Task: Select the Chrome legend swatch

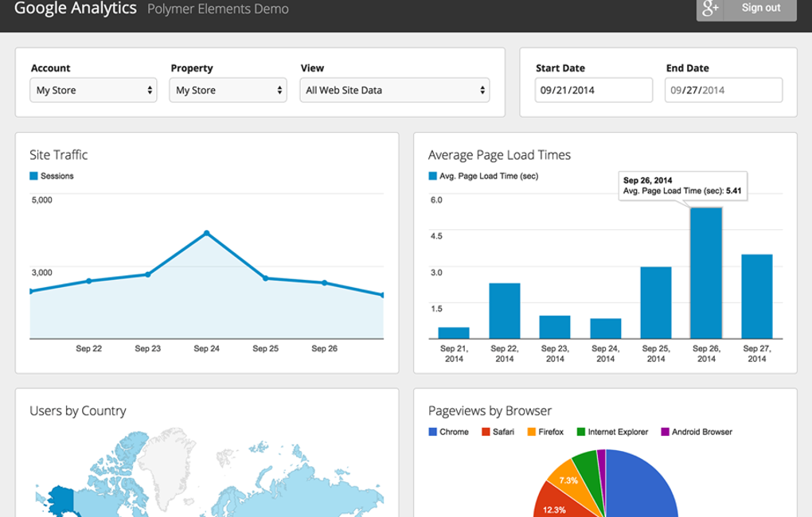Action: pyautogui.click(x=432, y=432)
